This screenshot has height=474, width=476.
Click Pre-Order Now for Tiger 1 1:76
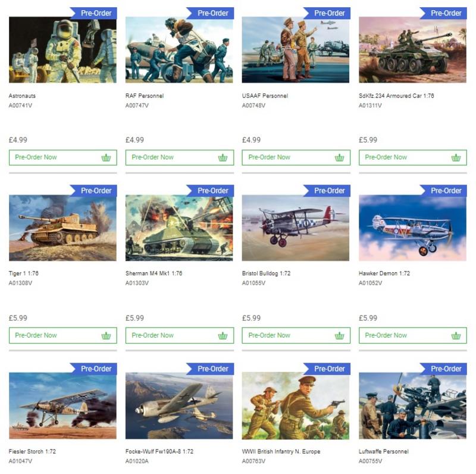click(x=63, y=335)
